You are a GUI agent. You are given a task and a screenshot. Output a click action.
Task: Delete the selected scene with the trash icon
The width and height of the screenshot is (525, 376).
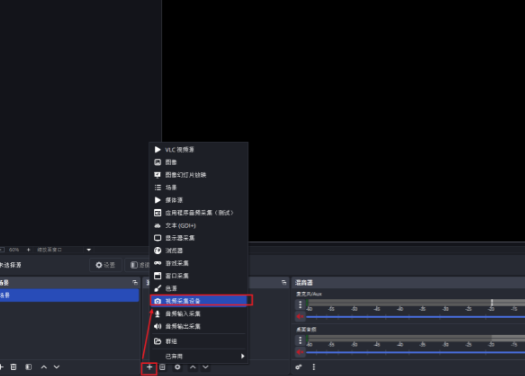[13, 367]
